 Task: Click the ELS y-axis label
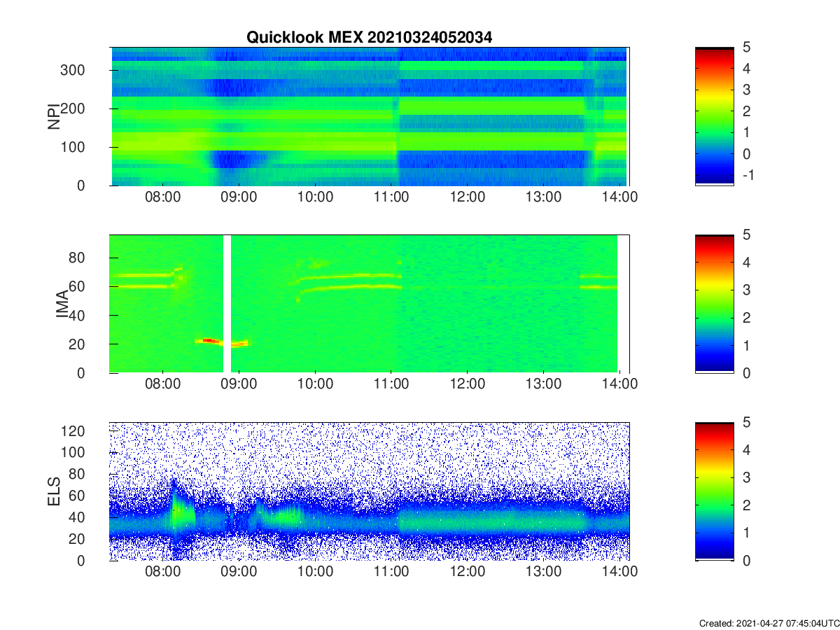point(54,491)
